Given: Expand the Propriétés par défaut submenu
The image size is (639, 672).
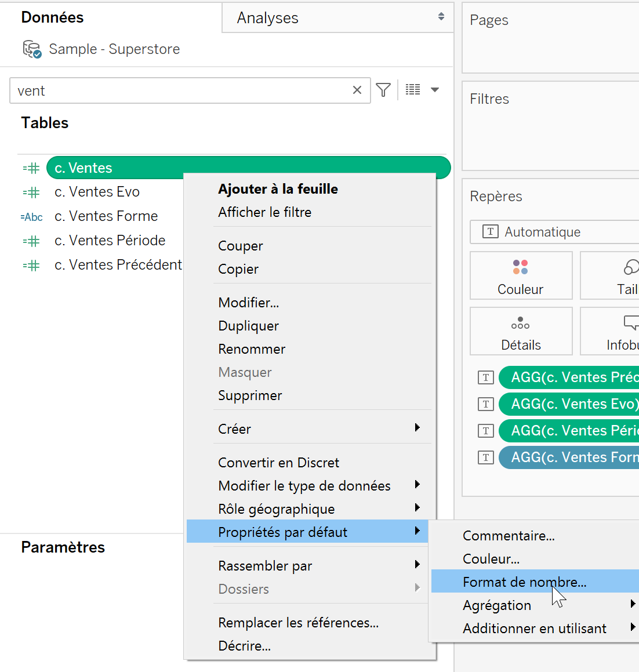Looking at the screenshot, I should coord(307,532).
